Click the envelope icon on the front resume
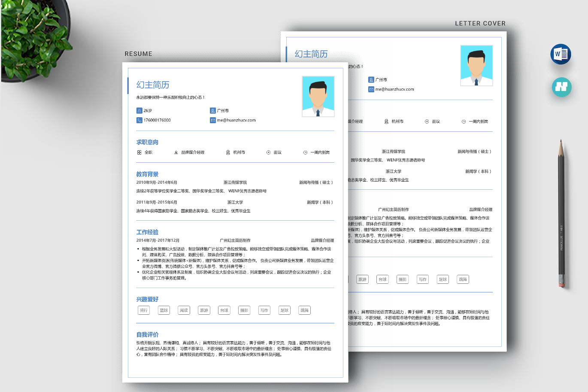The width and height of the screenshot is (588, 392). [x=213, y=120]
